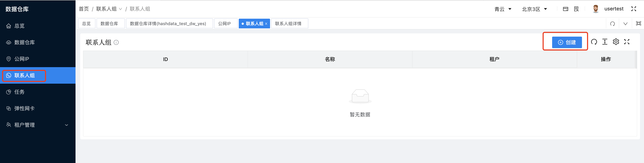Click the 创建 button
The image size is (644, 163).
567,42
